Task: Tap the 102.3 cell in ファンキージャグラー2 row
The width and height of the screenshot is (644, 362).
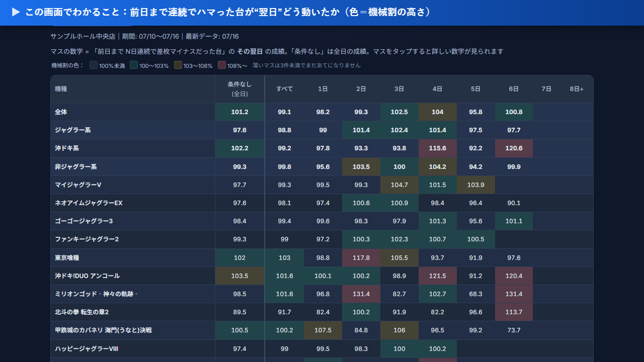Action: point(399,239)
